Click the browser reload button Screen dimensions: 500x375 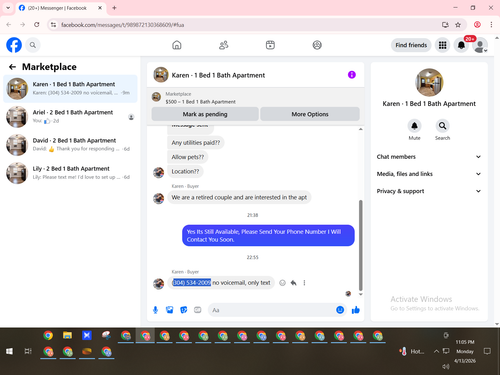coord(37,25)
